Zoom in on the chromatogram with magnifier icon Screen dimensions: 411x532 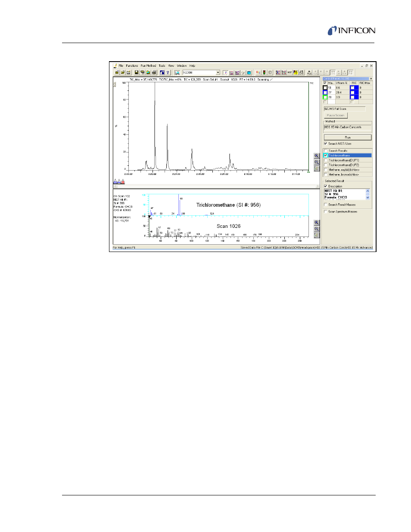pyautogui.click(x=317, y=156)
